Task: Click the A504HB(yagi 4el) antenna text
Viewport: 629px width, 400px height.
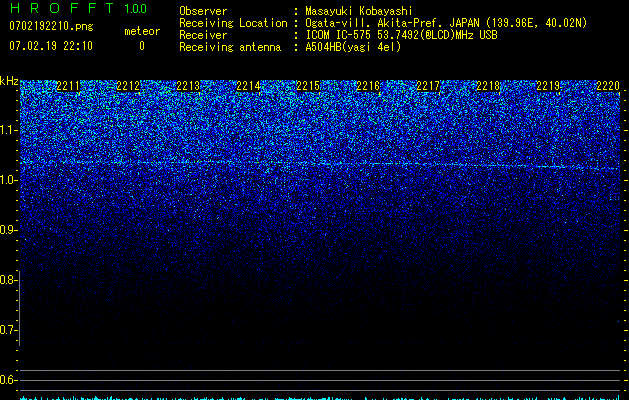Action: [353, 47]
